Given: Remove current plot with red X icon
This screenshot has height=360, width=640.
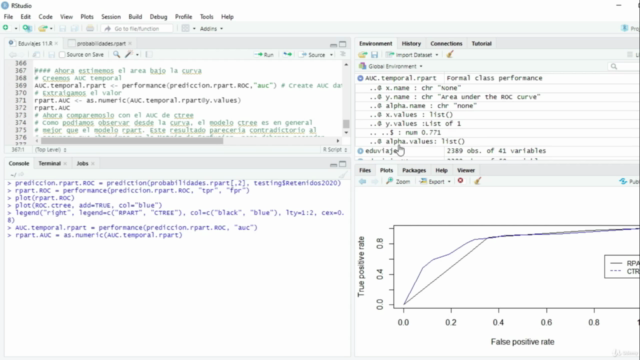Looking at the screenshot, I should (x=460, y=181).
